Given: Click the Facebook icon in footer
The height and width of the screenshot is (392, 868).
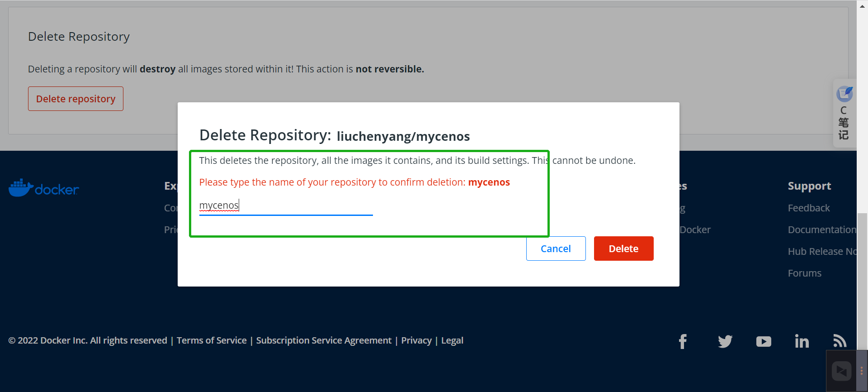Looking at the screenshot, I should (x=683, y=341).
